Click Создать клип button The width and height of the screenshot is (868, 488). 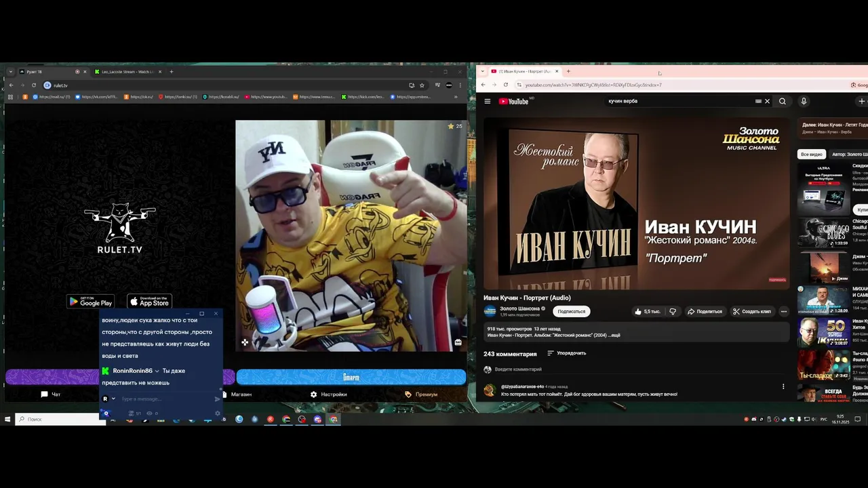click(x=751, y=312)
